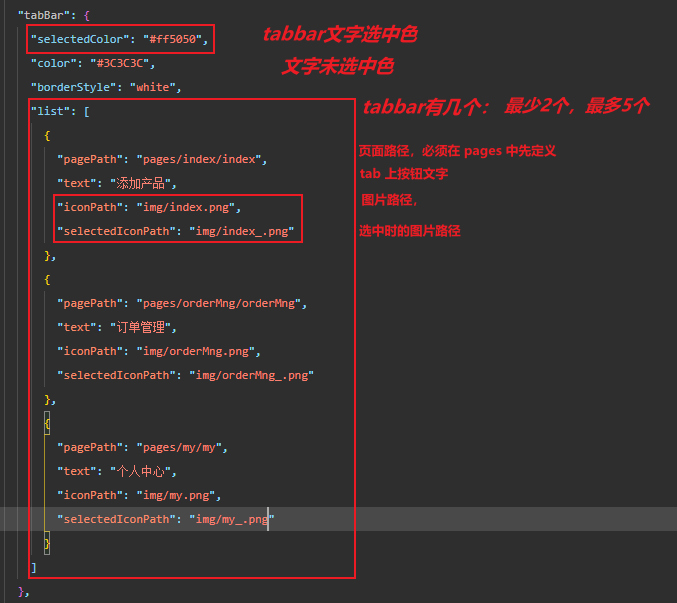Select the "img/orderMng_.png" selected icon path
This screenshot has height=603, width=677.
[x=252, y=375]
